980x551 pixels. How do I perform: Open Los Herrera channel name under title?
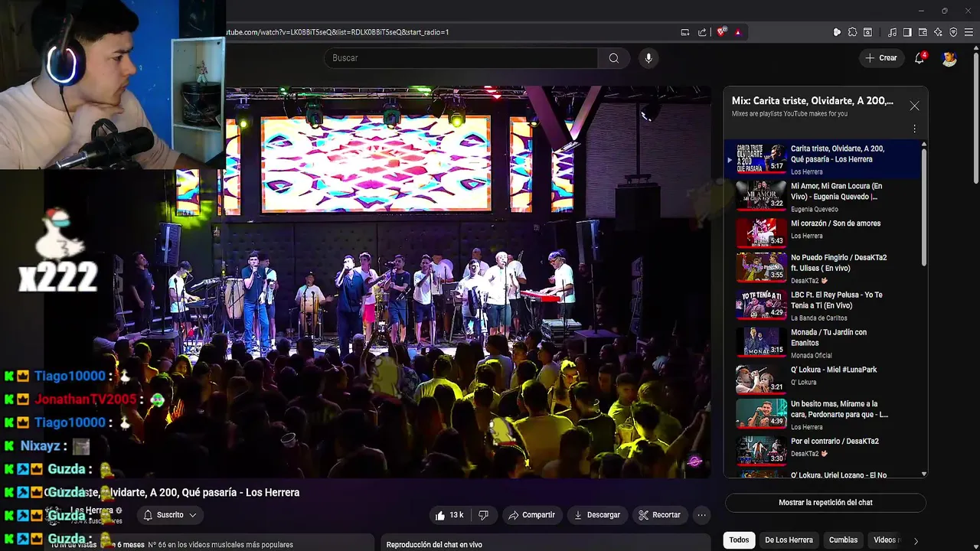coord(92,510)
